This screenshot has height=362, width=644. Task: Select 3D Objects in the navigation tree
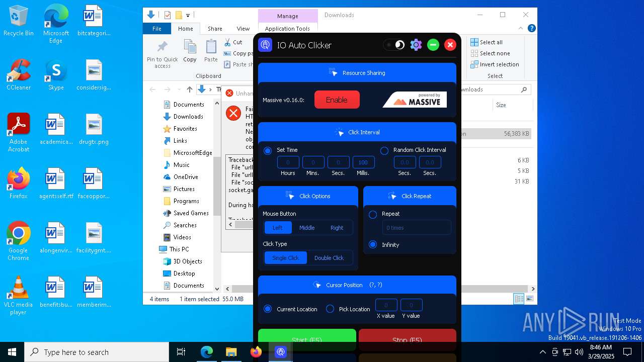coord(188,261)
